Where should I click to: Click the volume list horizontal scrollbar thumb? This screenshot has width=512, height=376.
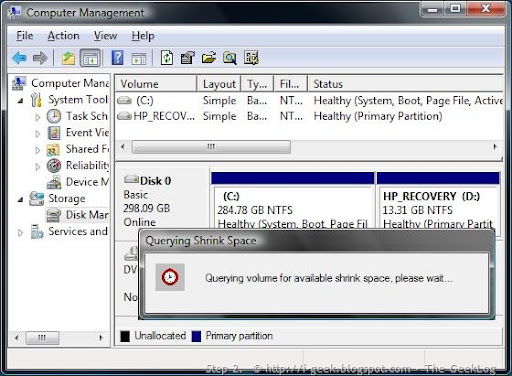211,147
